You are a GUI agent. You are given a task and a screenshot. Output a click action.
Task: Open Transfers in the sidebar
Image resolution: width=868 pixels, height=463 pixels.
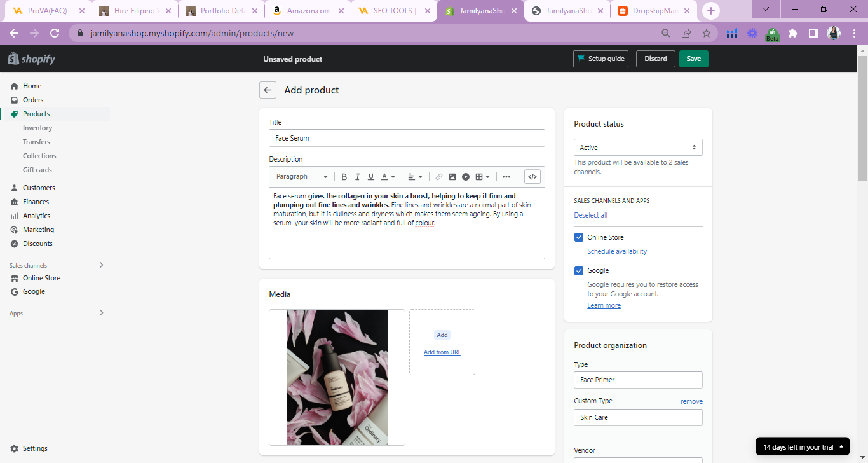pos(36,142)
